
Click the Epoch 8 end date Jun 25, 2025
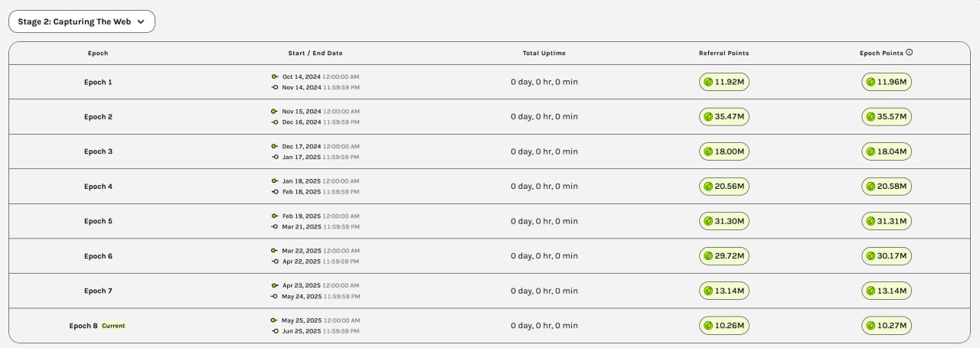pyautogui.click(x=302, y=331)
